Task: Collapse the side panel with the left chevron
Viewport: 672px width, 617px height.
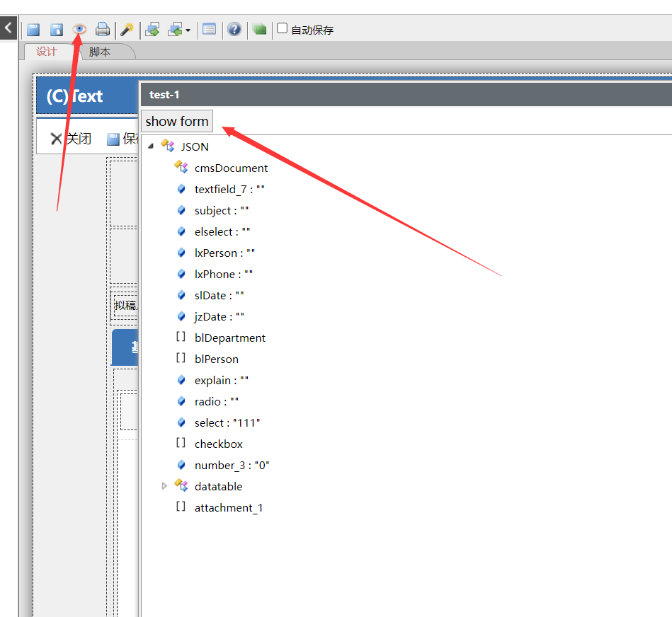Action: [8, 28]
